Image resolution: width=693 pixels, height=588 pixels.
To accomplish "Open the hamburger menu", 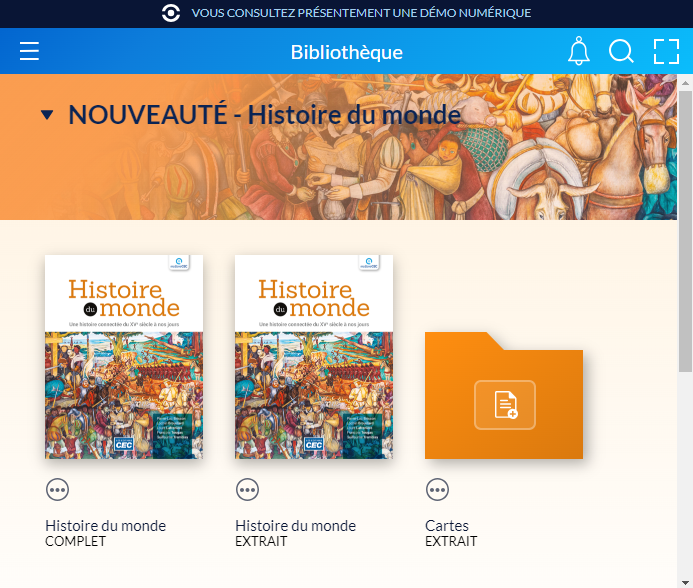I will 29,51.
